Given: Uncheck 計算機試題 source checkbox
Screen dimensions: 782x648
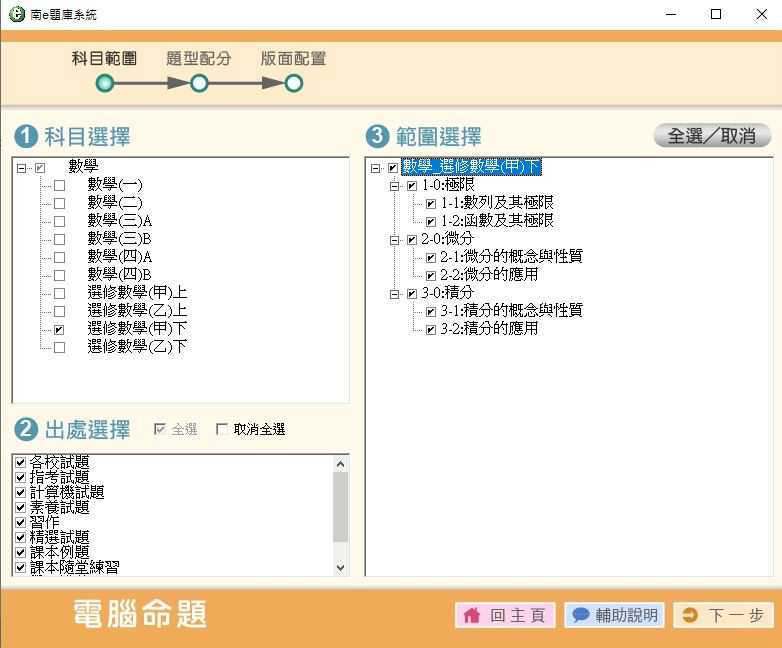Looking at the screenshot, I should point(20,492).
